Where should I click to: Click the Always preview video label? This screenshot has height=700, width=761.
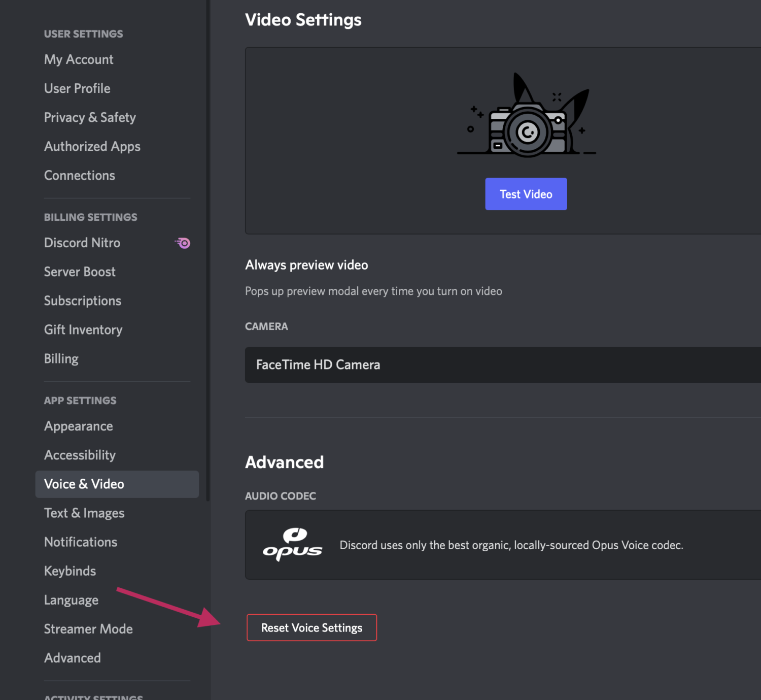click(x=306, y=265)
